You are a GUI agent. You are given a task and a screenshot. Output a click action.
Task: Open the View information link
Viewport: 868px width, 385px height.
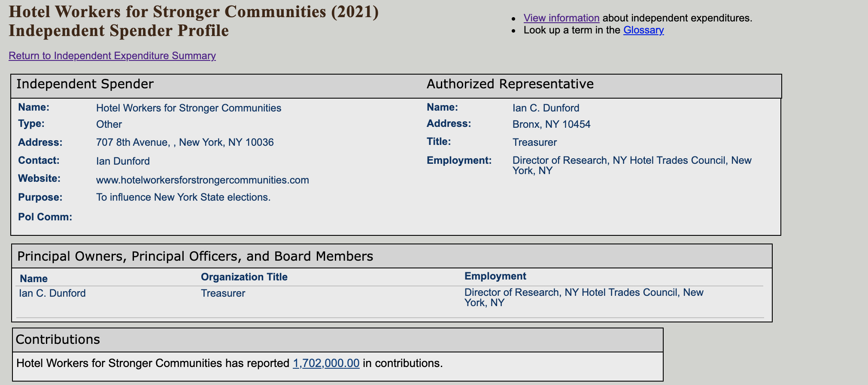coord(561,18)
